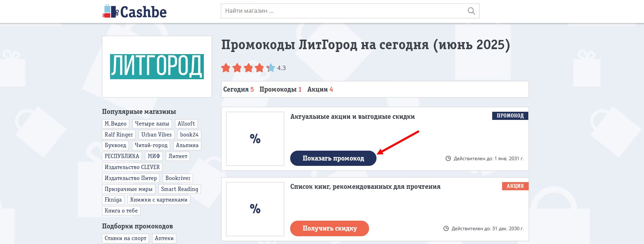Open the М.Видео store tag
This screenshot has height=244, width=644.
tap(115, 124)
